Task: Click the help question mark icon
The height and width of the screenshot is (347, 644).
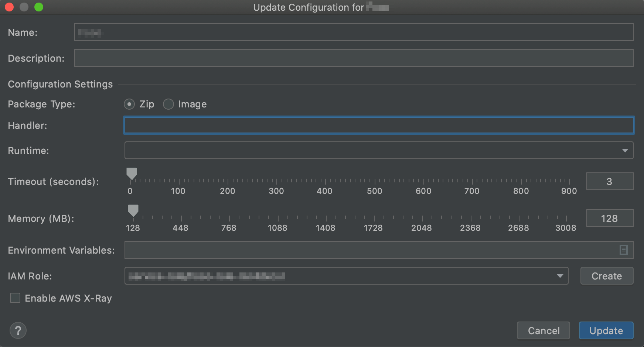Action: (x=18, y=330)
